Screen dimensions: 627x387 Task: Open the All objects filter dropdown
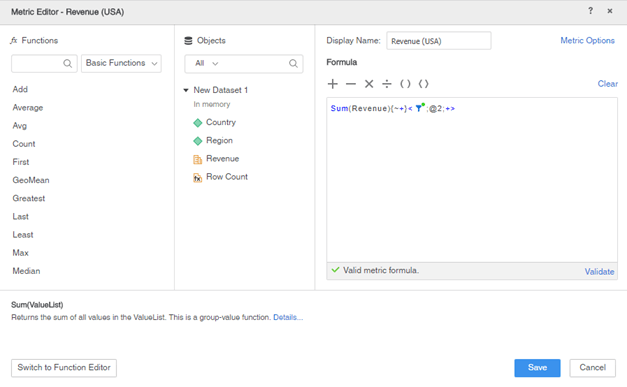(x=207, y=64)
